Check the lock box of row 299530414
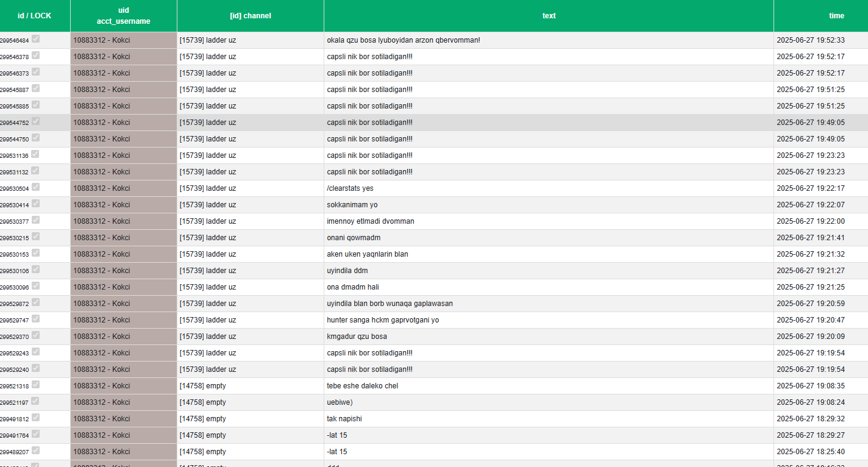 point(36,204)
